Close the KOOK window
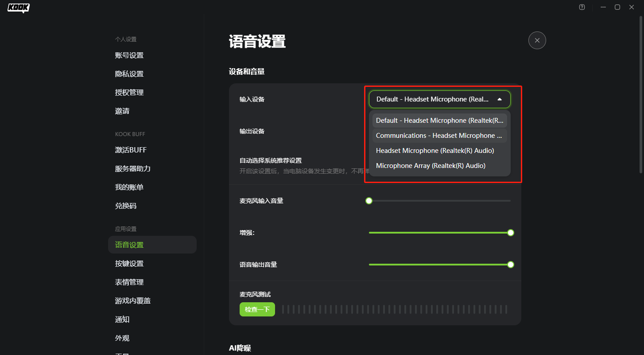 click(632, 7)
